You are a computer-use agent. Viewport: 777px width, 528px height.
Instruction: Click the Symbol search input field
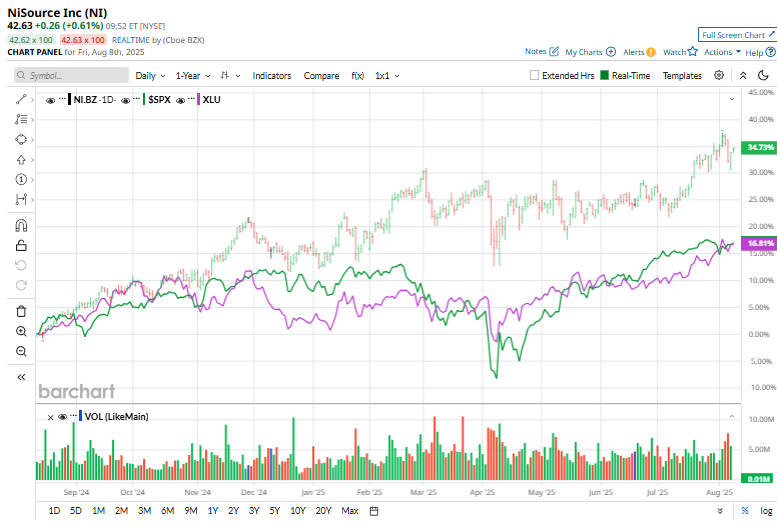pyautogui.click(x=71, y=75)
